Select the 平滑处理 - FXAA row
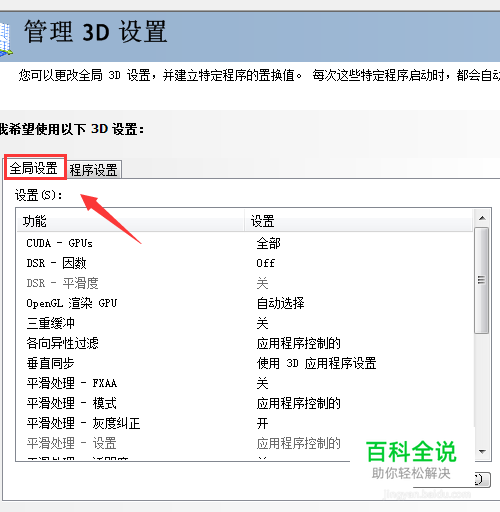Screen dimensions: 500x512 pyautogui.click(x=245, y=383)
